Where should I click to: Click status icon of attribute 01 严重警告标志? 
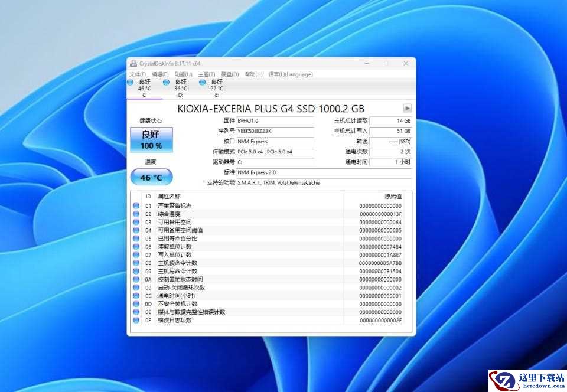(136, 205)
